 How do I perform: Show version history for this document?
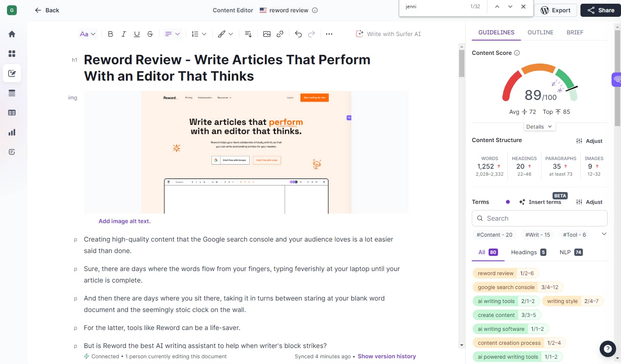(386, 356)
